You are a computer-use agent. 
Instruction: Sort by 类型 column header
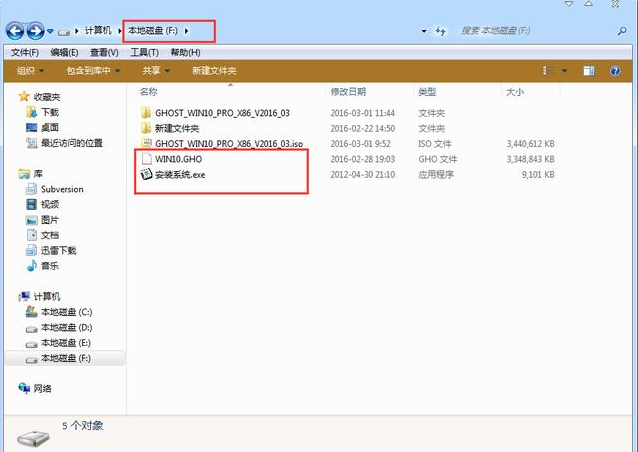pos(427,92)
